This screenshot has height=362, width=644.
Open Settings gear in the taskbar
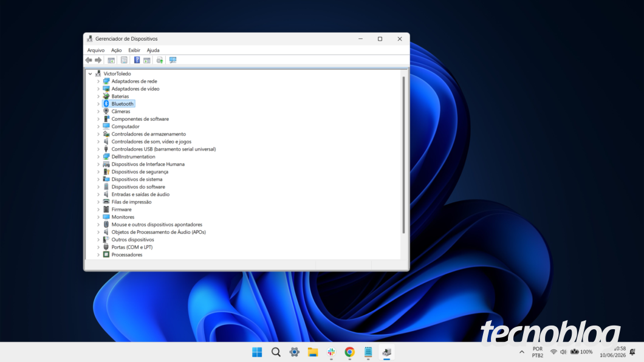tap(295, 352)
